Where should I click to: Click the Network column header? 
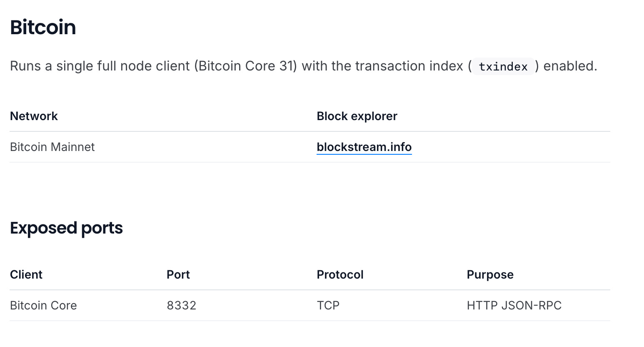[34, 116]
